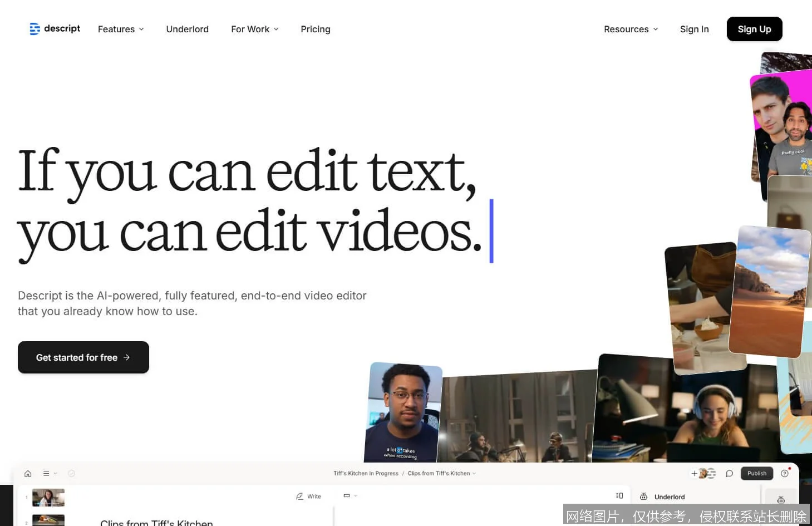The height and width of the screenshot is (526, 812).
Task: Open the comments speech bubble icon
Action: 729,474
